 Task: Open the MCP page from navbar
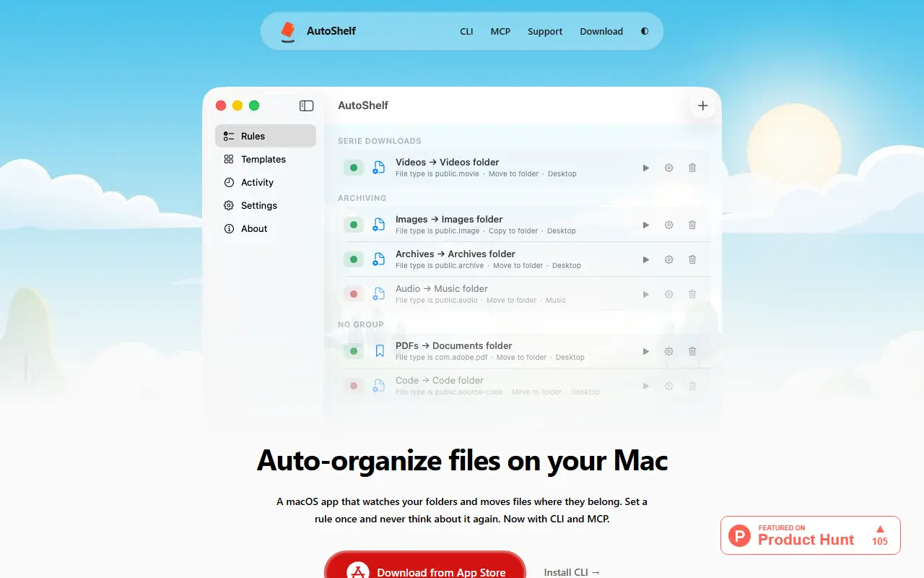coord(500,31)
